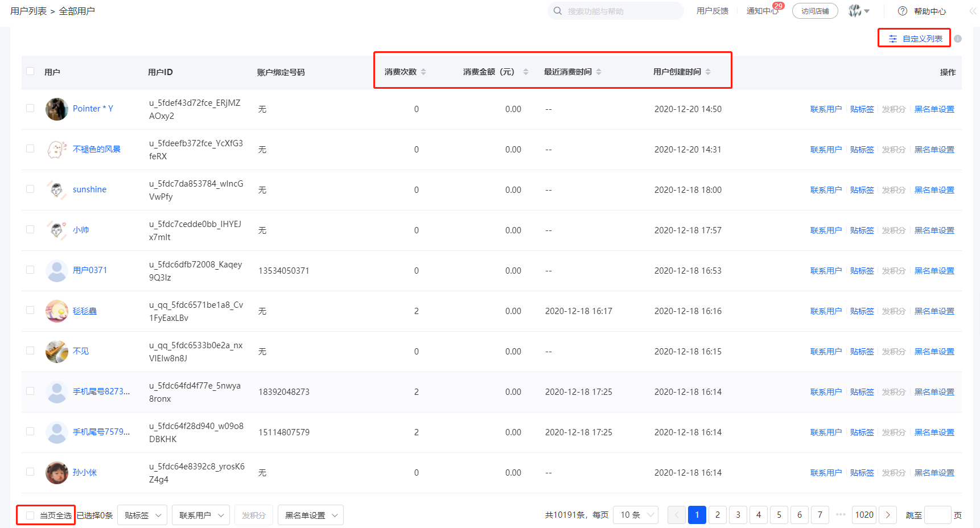Screen dimensions: 980x528
Task: Open avatar of user Pointer * Y
Action: coord(57,109)
